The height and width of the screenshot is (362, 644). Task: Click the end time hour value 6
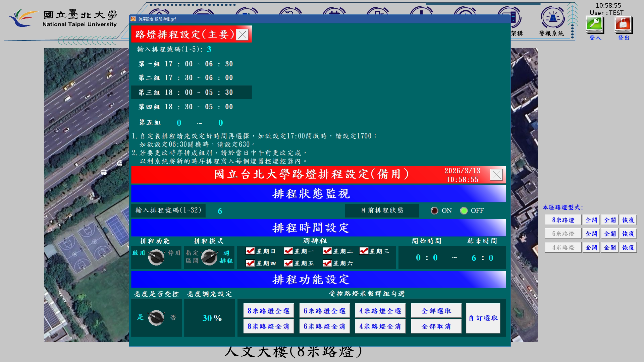[474, 258]
